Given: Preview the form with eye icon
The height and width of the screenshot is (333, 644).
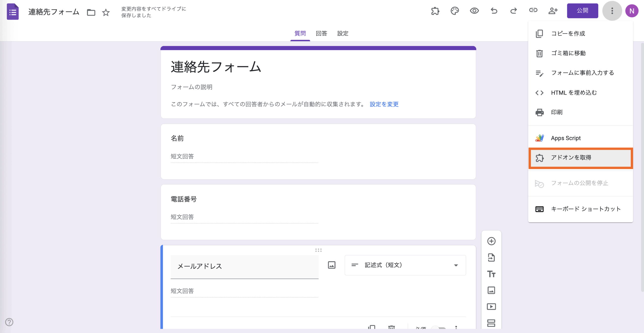Looking at the screenshot, I should click(474, 11).
